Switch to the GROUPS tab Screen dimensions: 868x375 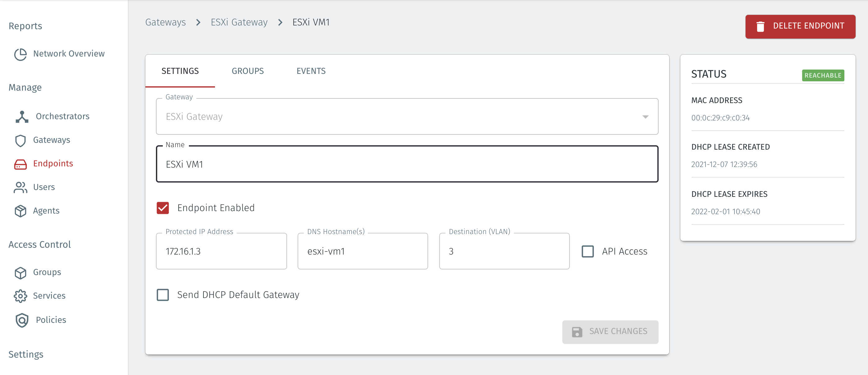click(x=247, y=71)
